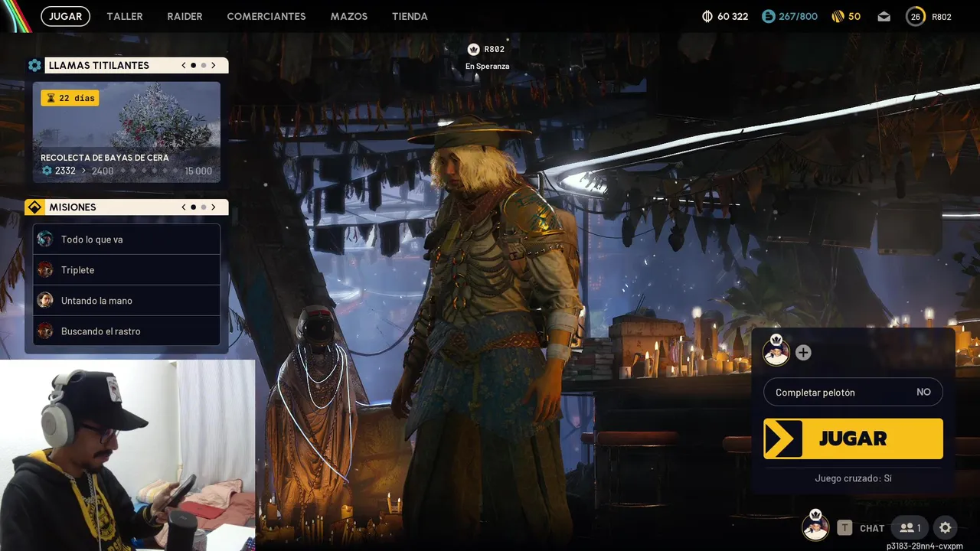Open the level 26 profile badge
Viewport: 980px width, 551px height.
tap(916, 16)
